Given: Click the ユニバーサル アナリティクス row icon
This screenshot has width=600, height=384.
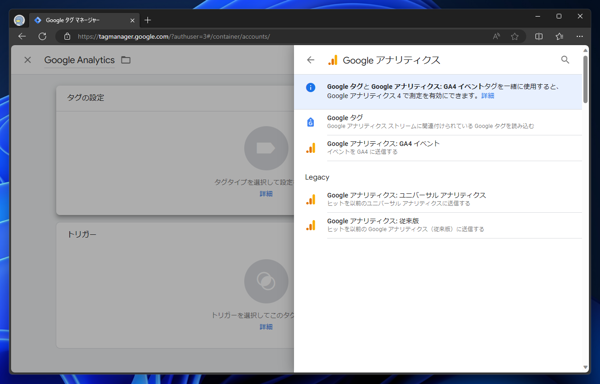Looking at the screenshot, I should coord(310,199).
